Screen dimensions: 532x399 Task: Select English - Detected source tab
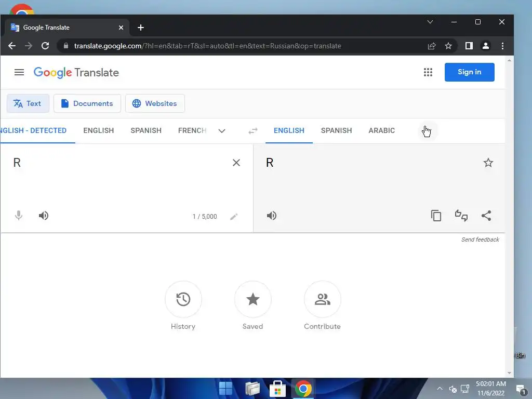pos(33,130)
